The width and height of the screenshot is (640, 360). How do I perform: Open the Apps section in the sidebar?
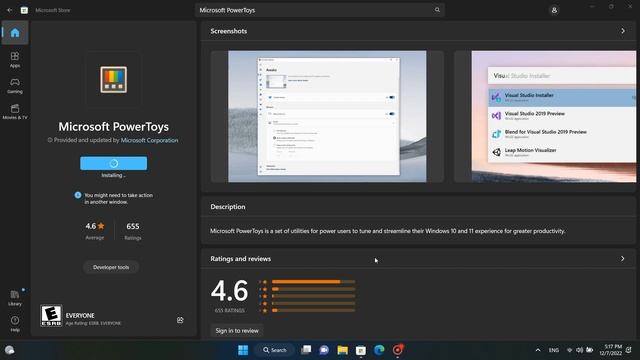click(x=15, y=59)
